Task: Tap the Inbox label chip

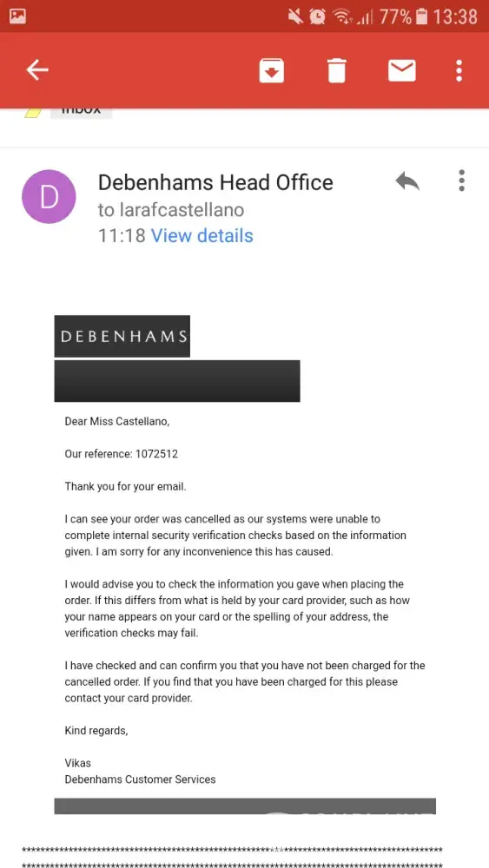Action: (x=81, y=113)
